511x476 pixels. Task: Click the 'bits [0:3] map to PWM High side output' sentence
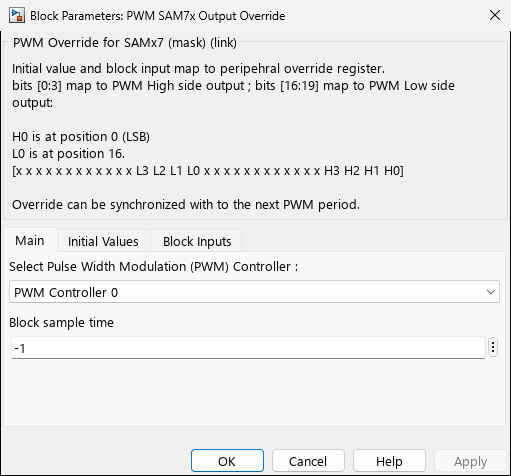click(x=233, y=94)
